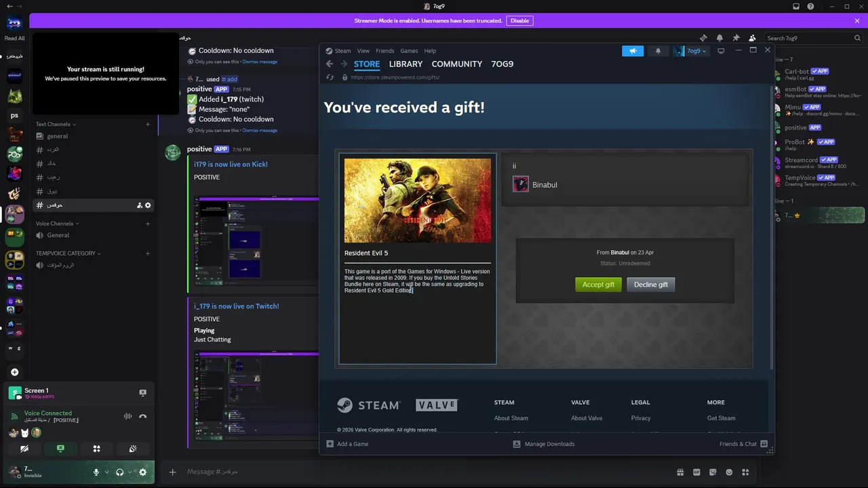
Task: Send a gift icon in message bar
Action: [x=680, y=472]
